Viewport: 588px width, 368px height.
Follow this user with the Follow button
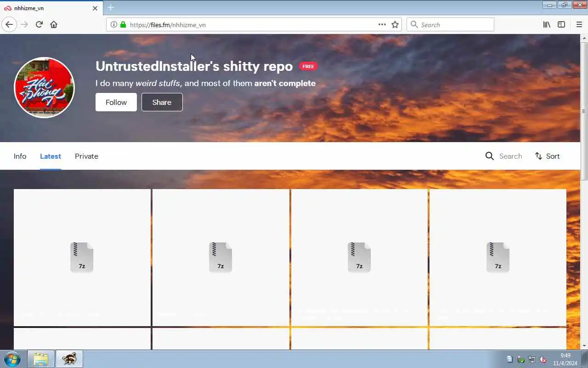[x=116, y=102]
